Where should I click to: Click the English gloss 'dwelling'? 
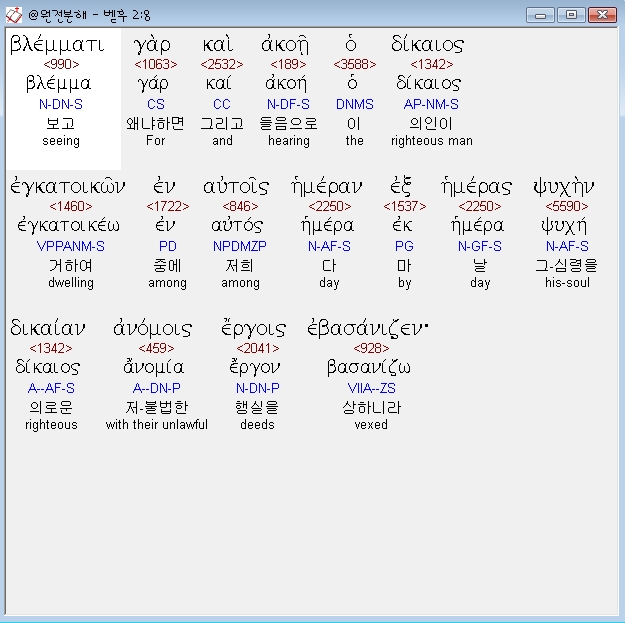71,283
